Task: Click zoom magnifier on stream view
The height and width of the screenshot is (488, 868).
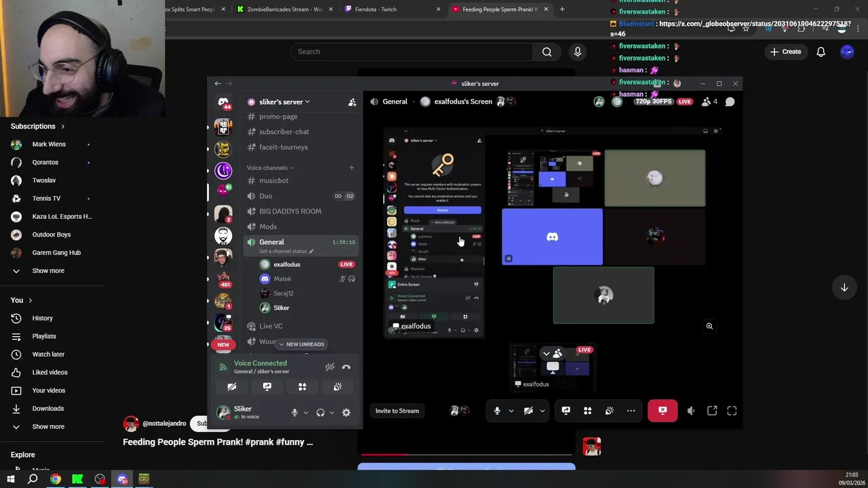Action: 709,326
